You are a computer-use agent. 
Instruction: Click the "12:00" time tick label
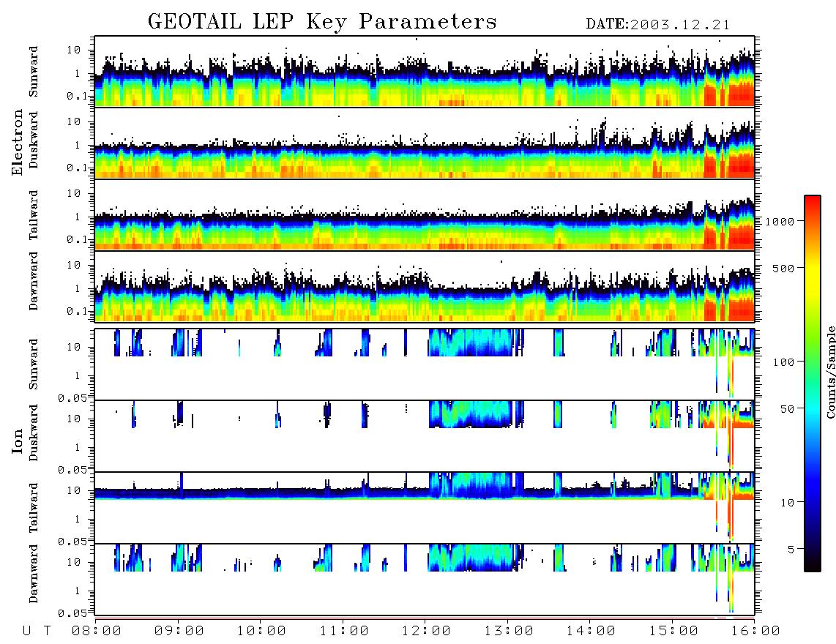tap(426, 632)
